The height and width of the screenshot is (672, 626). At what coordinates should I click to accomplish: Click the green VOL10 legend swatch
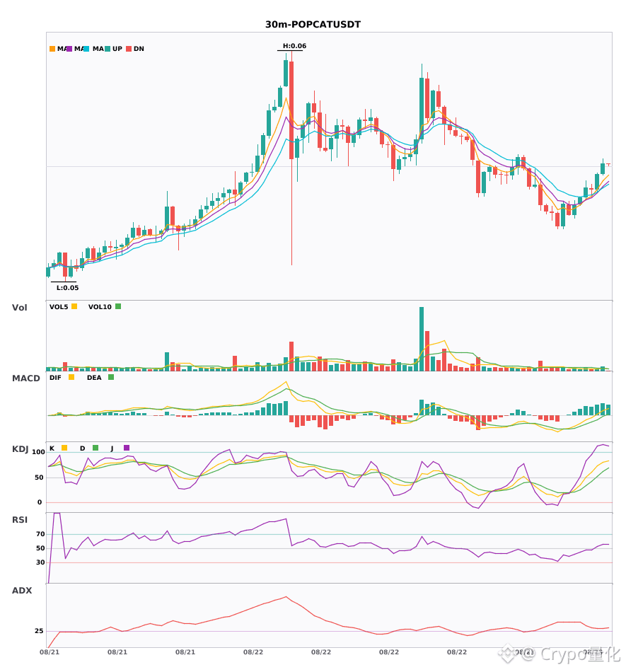point(118,306)
